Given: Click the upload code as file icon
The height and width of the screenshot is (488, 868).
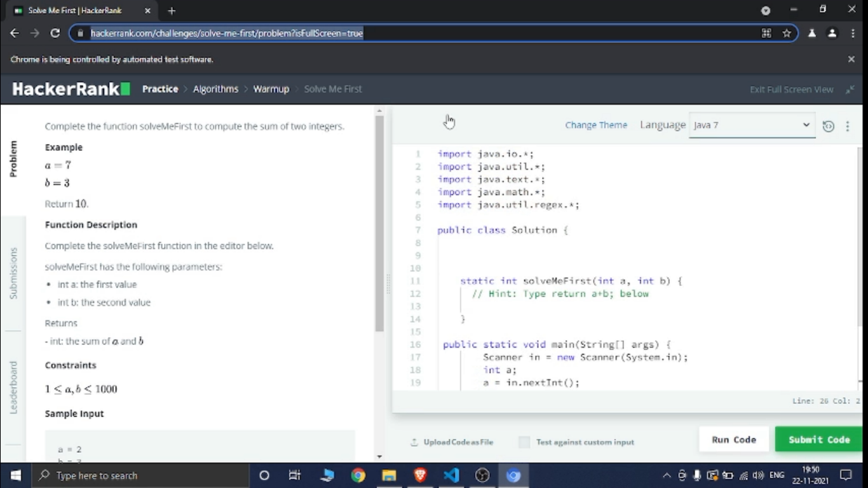Looking at the screenshot, I should 414,442.
